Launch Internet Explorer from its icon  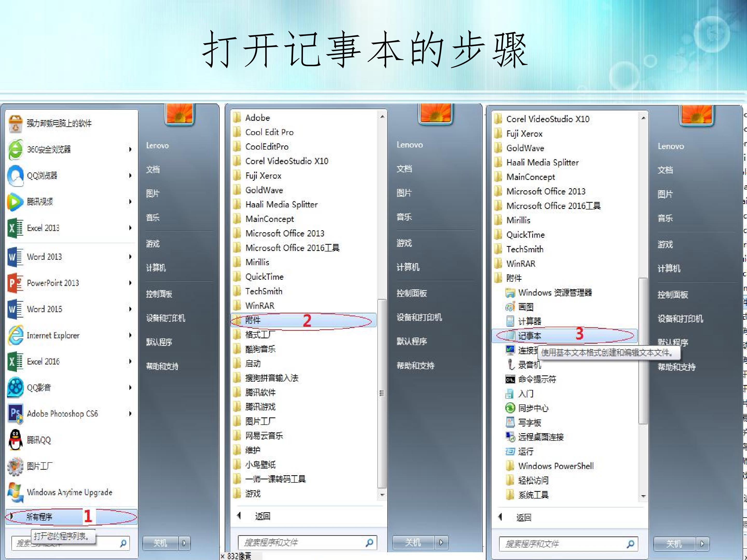tap(16, 335)
